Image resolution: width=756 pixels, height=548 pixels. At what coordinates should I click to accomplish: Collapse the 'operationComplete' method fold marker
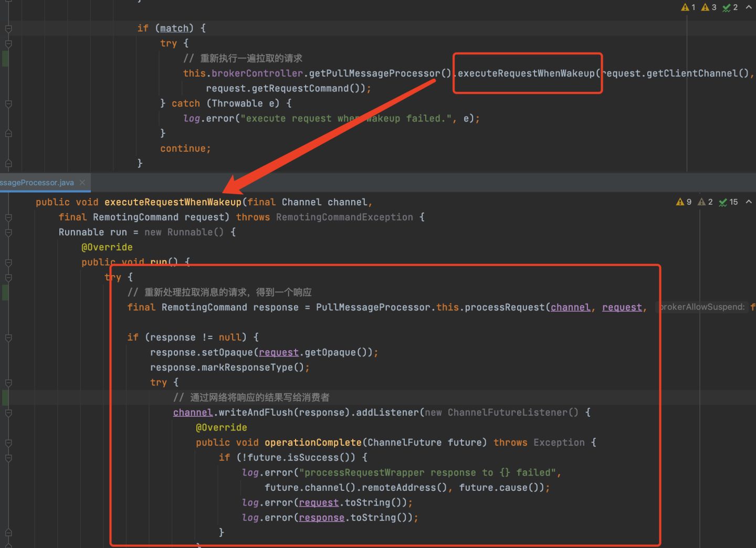8,443
